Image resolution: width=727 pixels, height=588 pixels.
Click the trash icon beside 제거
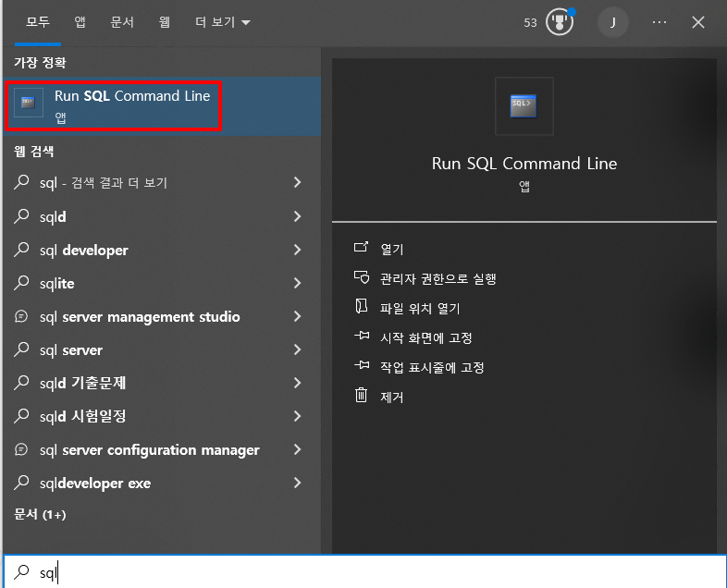tap(361, 396)
